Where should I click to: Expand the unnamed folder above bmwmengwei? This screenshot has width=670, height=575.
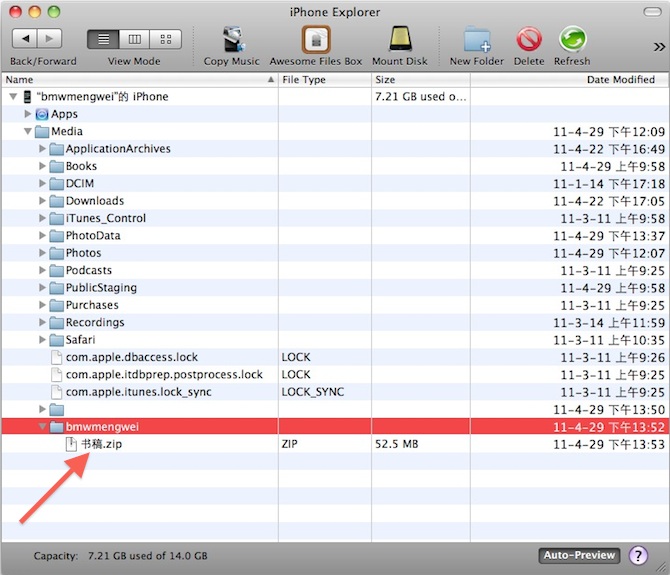(42, 409)
